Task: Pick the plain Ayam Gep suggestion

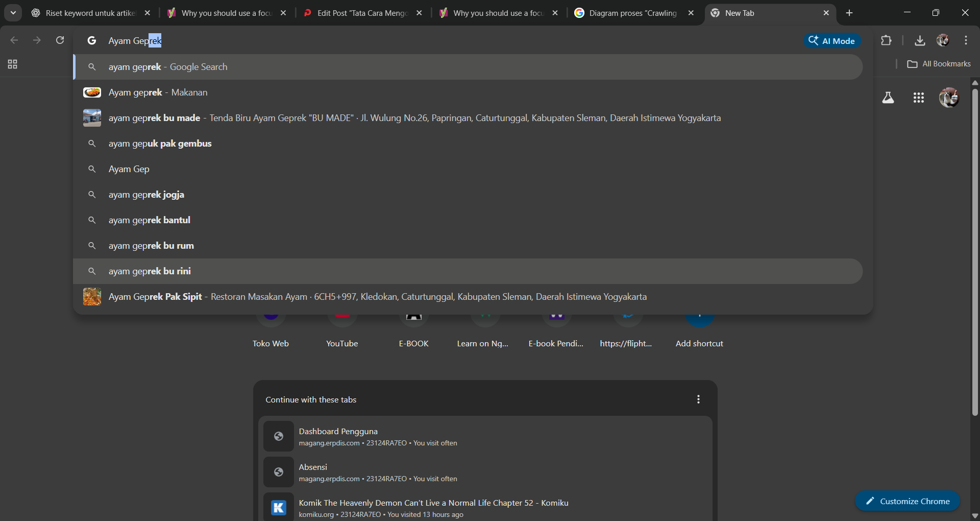Action: coord(468,169)
